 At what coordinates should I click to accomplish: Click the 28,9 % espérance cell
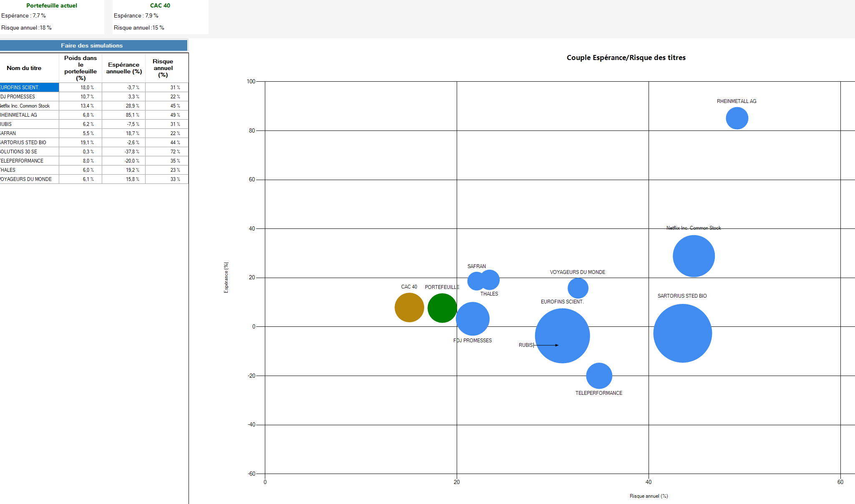pyautogui.click(x=124, y=106)
